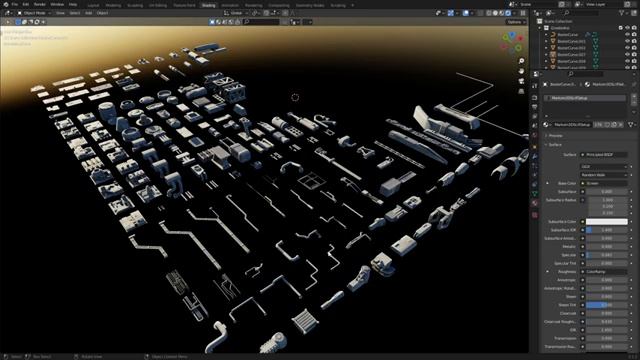Image resolution: width=640 pixels, height=360 pixels.
Task: Open the Global transform orientation dropdown
Action: (x=236, y=13)
